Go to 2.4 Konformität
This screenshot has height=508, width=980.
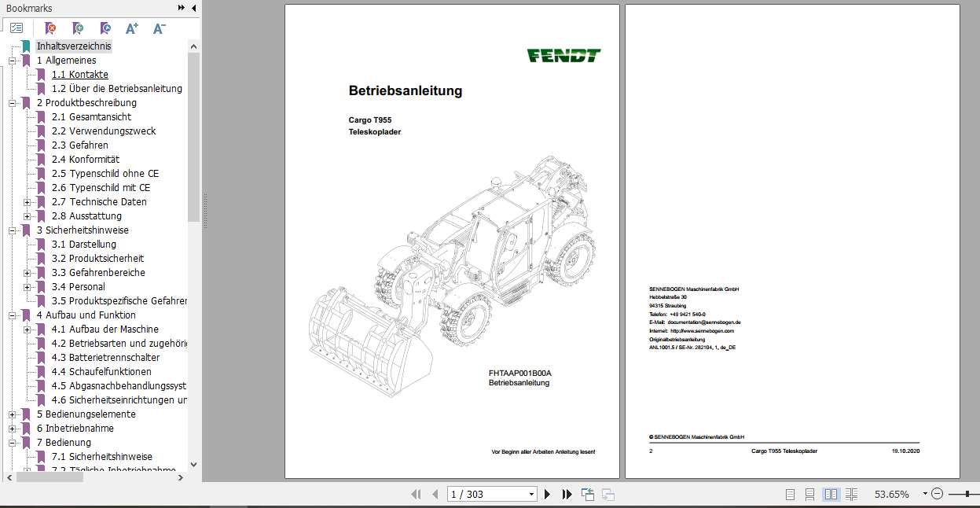click(x=86, y=160)
